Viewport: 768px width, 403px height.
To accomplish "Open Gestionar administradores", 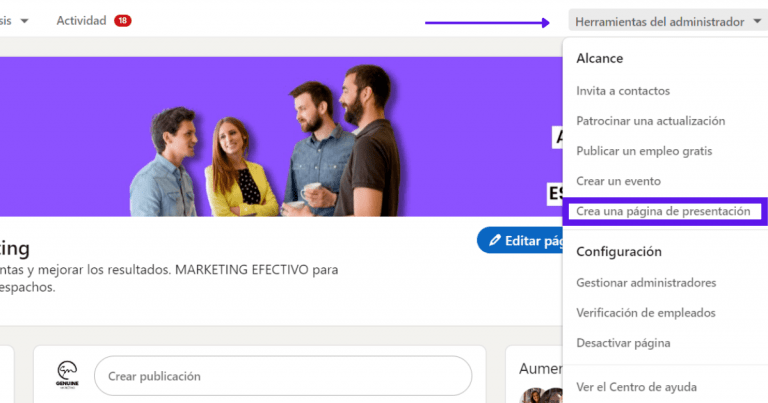I will point(646,283).
